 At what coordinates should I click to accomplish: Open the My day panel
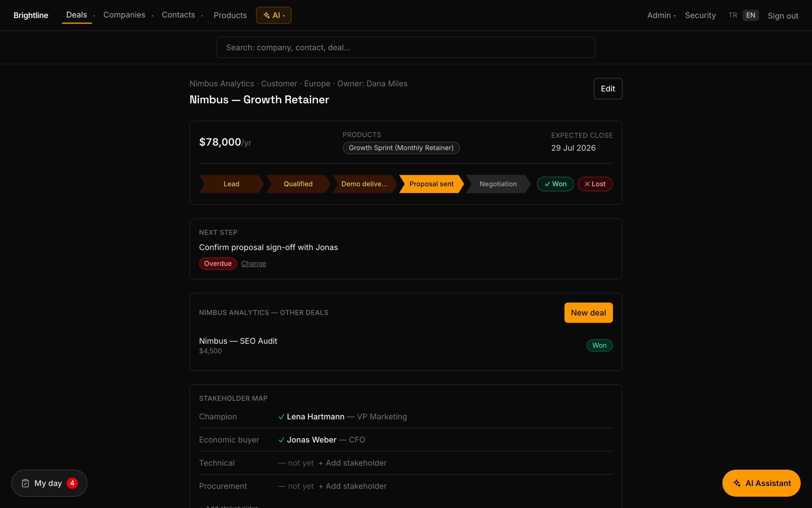point(49,483)
